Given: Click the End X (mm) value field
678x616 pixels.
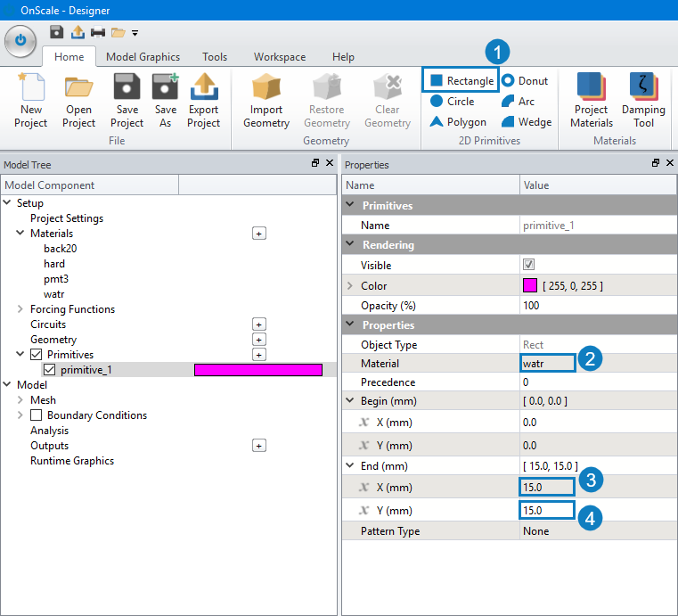Looking at the screenshot, I should pos(547,487).
